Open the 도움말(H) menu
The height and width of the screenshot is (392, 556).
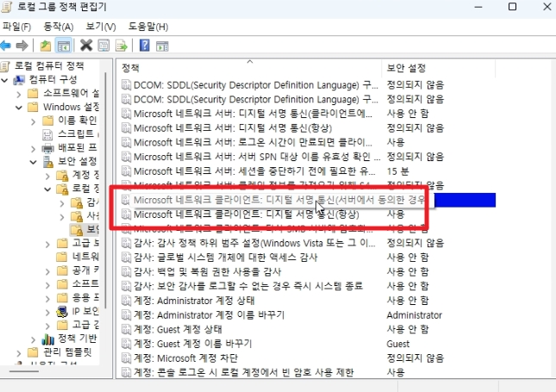pos(148,27)
